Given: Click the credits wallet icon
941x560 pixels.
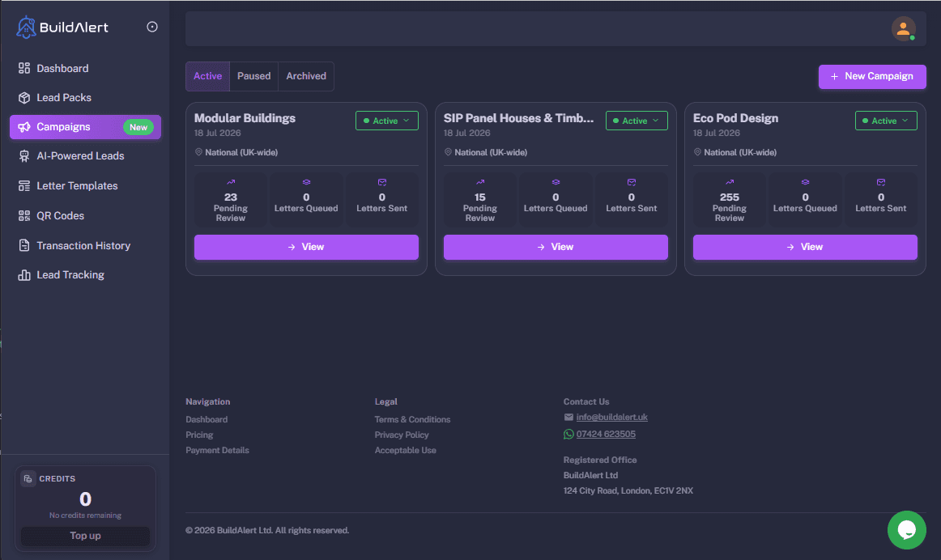Looking at the screenshot, I should 28,478.
